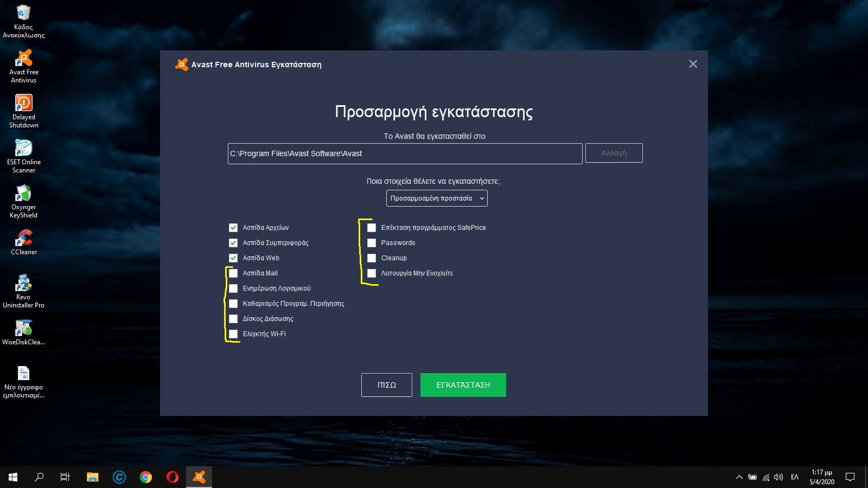The height and width of the screenshot is (488, 868).
Task: Open Task View on the taskbar
Action: (x=65, y=477)
